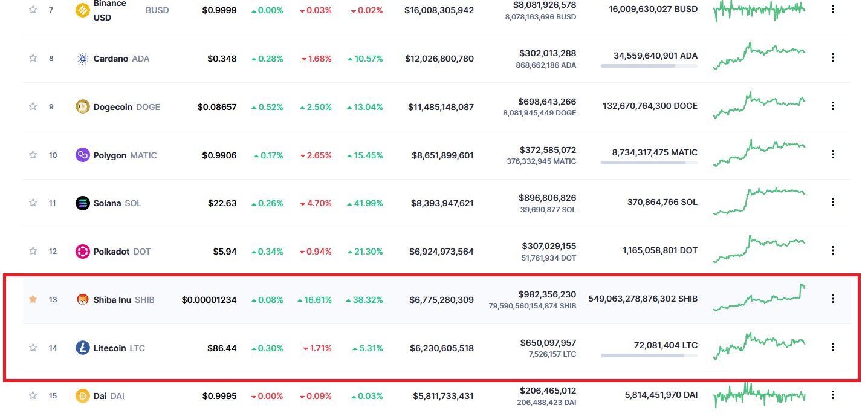View the Litecoin 7-day price graph
Screen dimensions: 868x419
click(759, 346)
